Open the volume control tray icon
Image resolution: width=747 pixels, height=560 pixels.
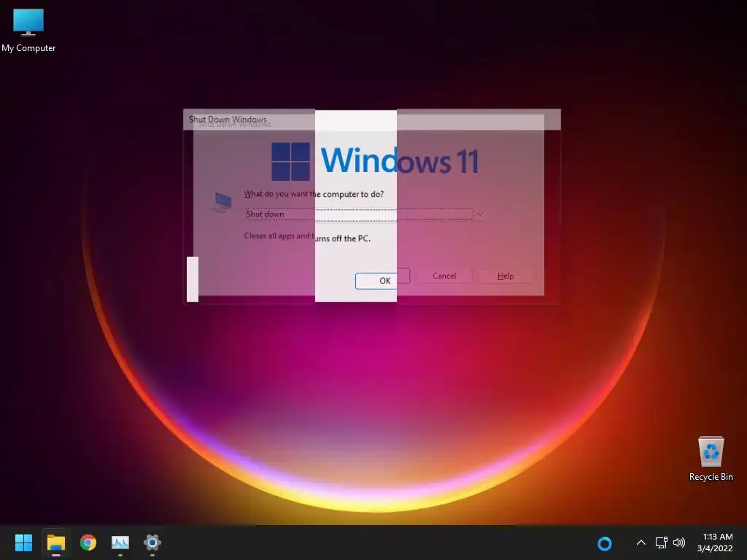point(679,542)
